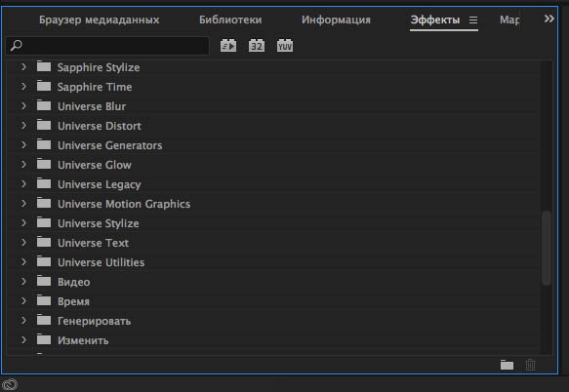Click the Universe Distort folder icon
This screenshot has width=569, height=392.
coord(44,125)
